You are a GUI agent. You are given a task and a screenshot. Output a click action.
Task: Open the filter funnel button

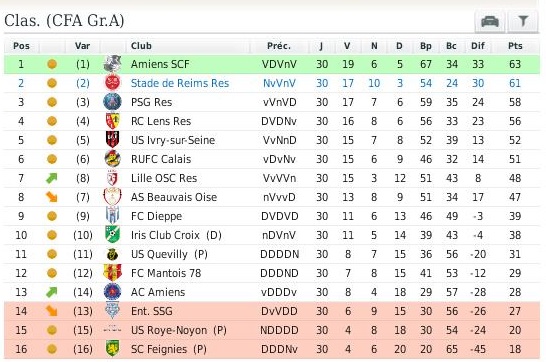pos(523,22)
